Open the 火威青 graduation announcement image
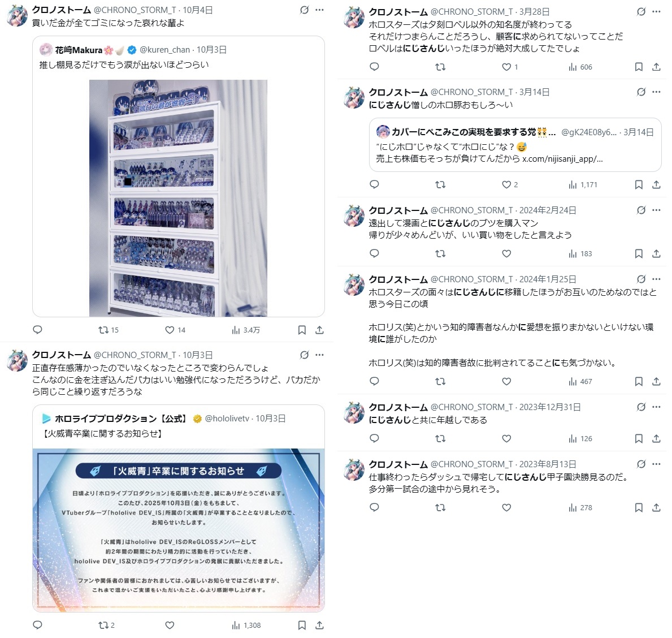This screenshot has height=638, width=672. 178,530
